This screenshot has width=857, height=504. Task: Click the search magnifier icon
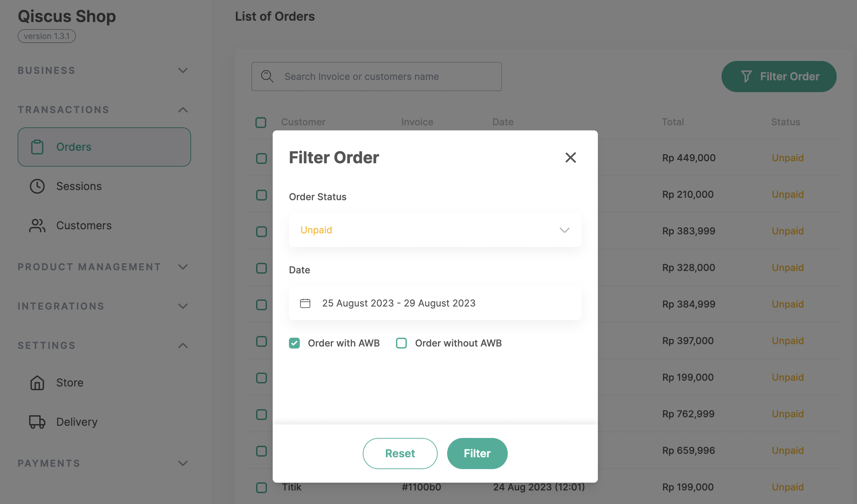tap(267, 77)
